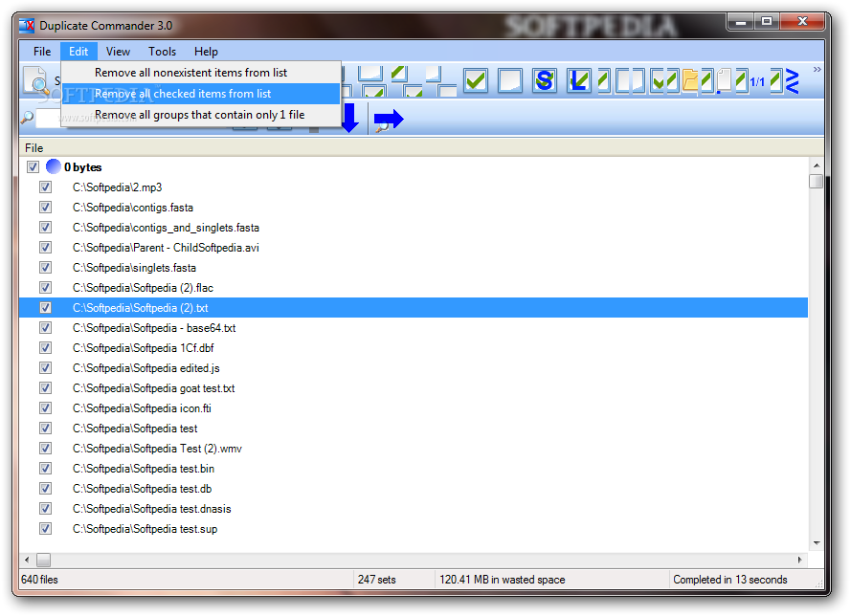The height and width of the screenshot is (616, 851).
Task: Click the blue circle beside 0 bytes
Action: pos(54,166)
